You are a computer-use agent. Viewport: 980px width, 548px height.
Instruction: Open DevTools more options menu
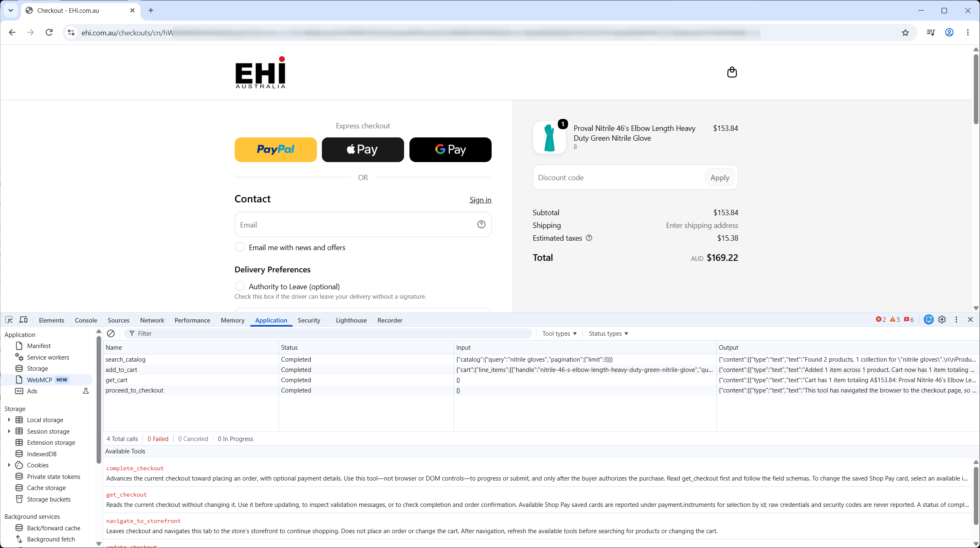tap(956, 320)
